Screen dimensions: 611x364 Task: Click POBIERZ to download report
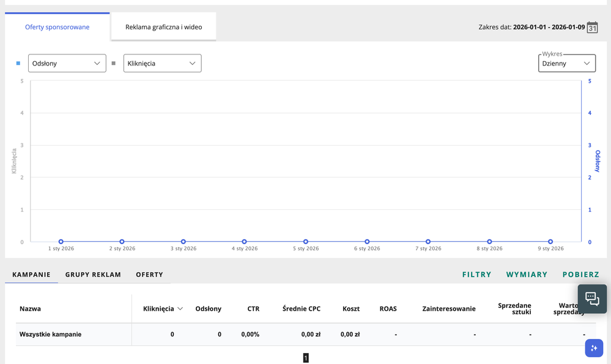coord(580,275)
